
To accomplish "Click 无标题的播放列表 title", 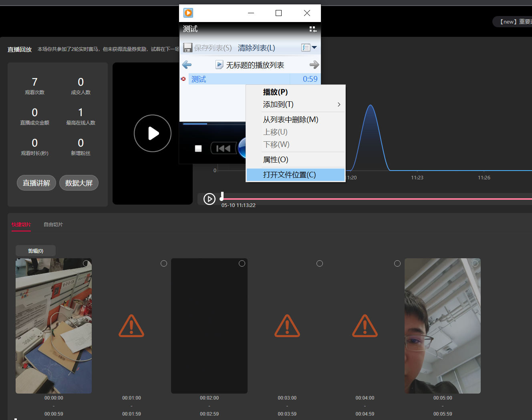I will [255, 65].
